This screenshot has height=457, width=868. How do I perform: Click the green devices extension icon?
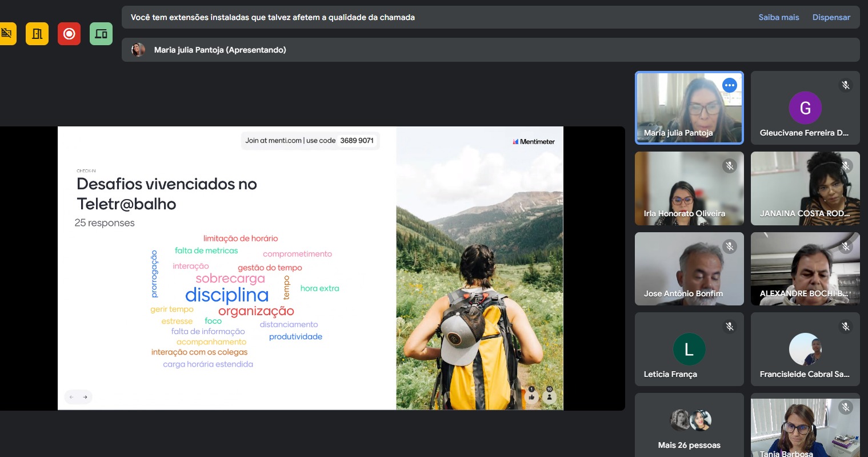[101, 34]
